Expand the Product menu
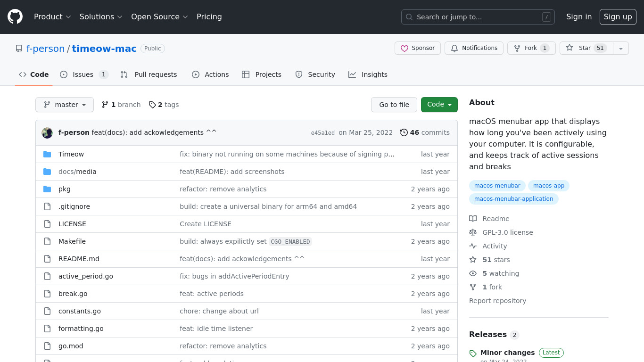644x362 pixels. 52,17
